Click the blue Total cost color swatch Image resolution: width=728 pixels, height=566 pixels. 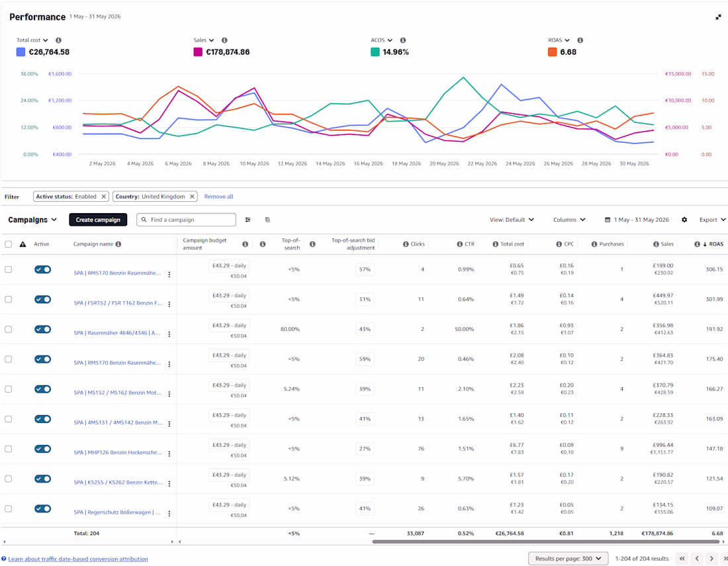21,52
